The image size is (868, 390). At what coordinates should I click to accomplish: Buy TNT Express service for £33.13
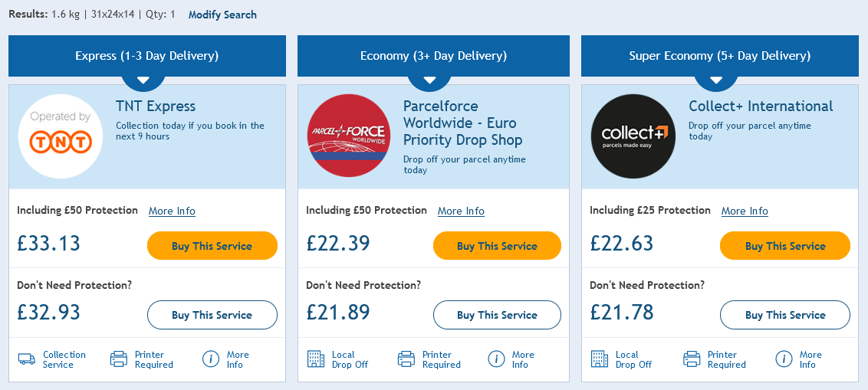coord(212,246)
